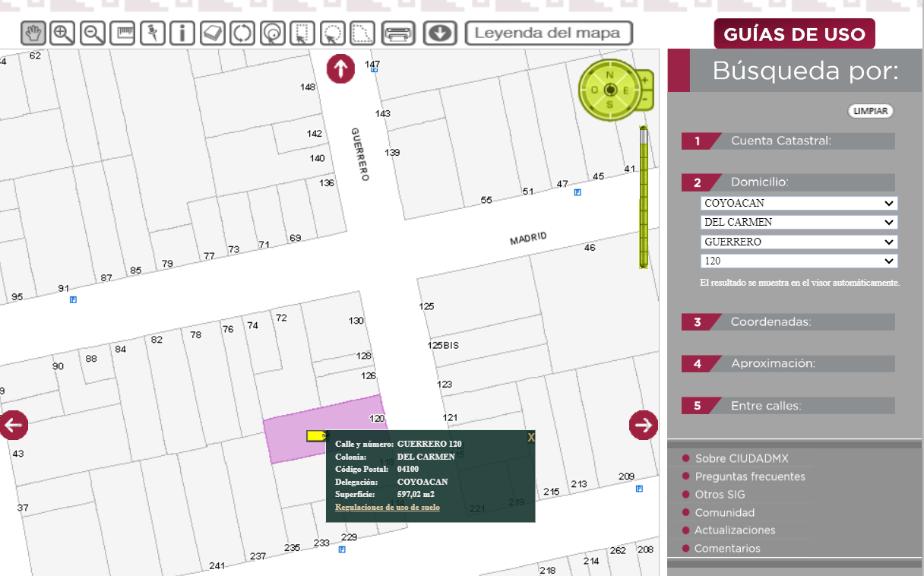This screenshot has height=576, width=924.
Task: Select the ruler measurement tool
Action: pyautogui.click(x=122, y=33)
